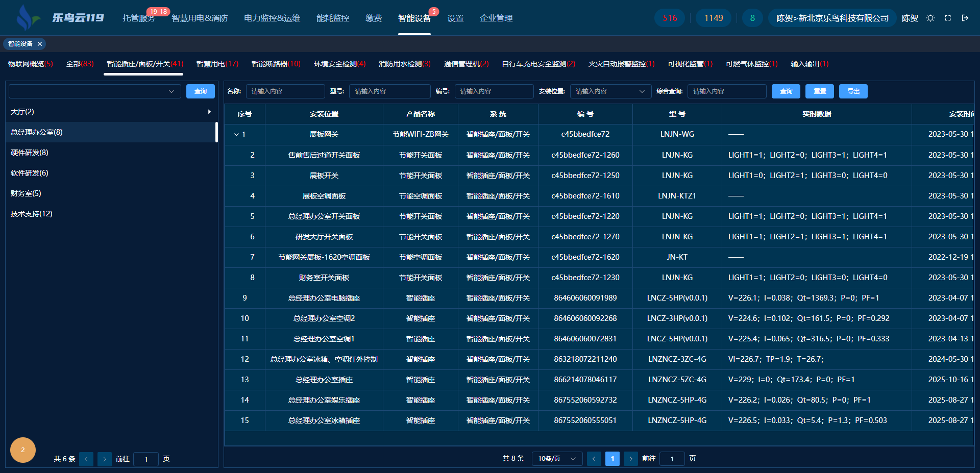Open the 电力监控&运维 menu
Screen dimensions: 980x473
pyautogui.click(x=272, y=18)
